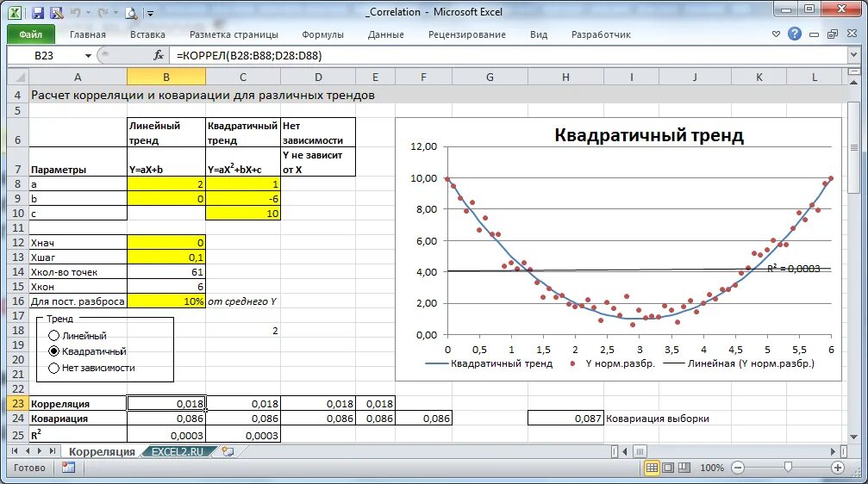
Task: Click the Save icon in quick access toolbar
Action: 38,12
